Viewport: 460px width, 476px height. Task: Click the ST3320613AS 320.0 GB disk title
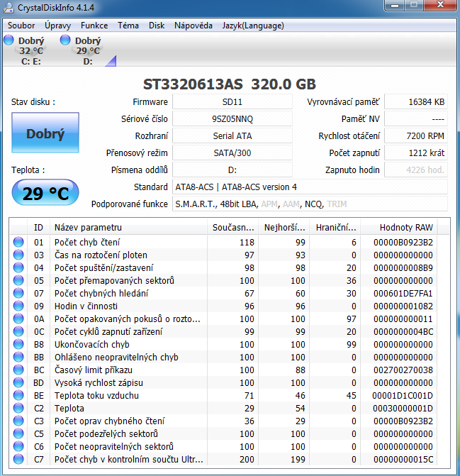(230, 84)
